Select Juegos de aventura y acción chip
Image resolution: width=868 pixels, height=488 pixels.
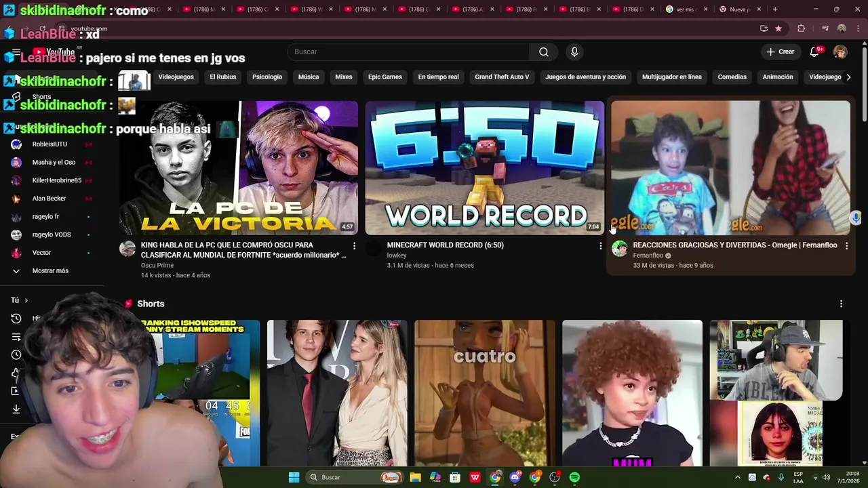coord(585,77)
